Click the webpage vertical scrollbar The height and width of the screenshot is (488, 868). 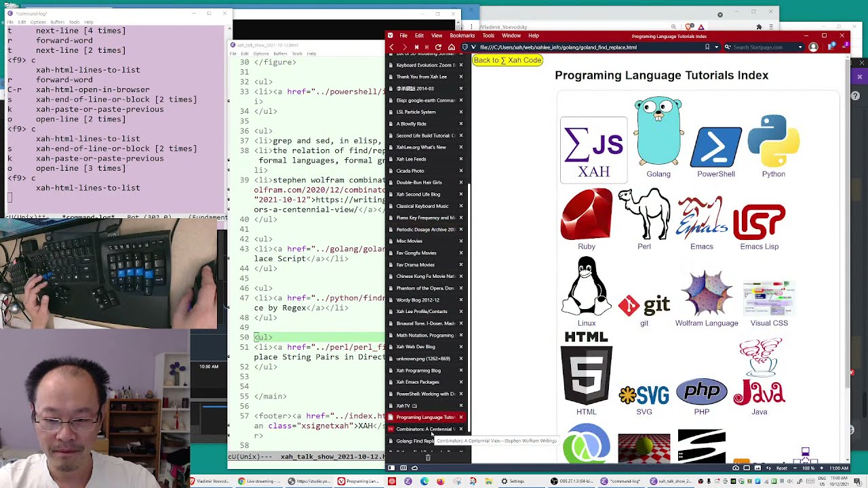[x=847, y=224]
